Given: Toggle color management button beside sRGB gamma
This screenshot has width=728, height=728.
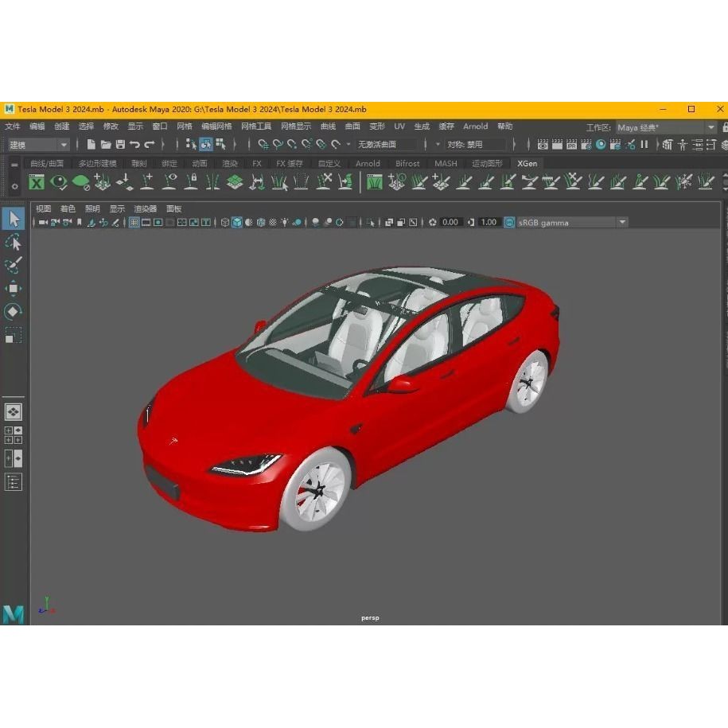Looking at the screenshot, I should [509, 223].
